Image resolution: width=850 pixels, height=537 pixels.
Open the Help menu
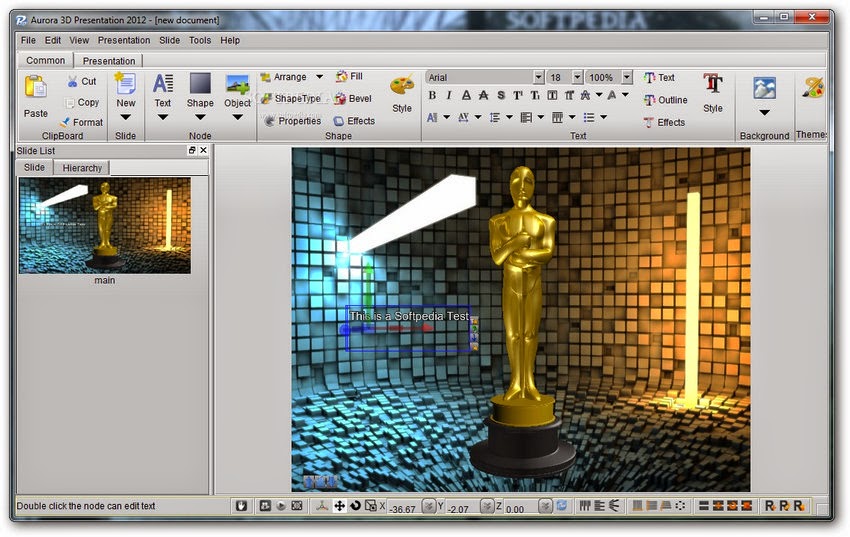click(x=230, y=40)
